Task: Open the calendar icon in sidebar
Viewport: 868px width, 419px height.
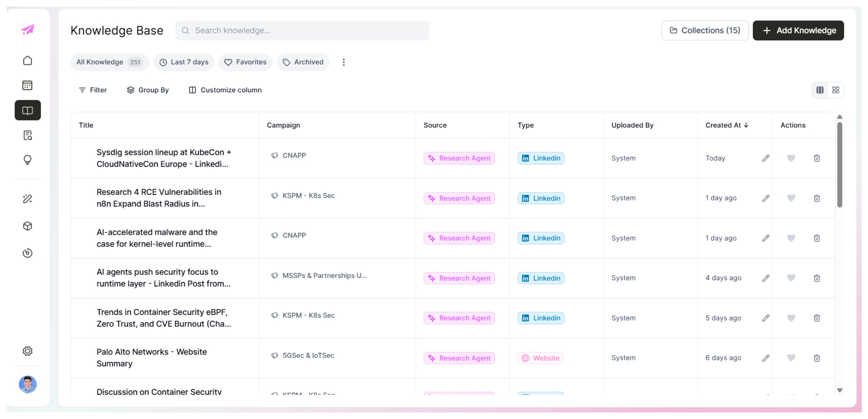Action: (x=28, y=86)
